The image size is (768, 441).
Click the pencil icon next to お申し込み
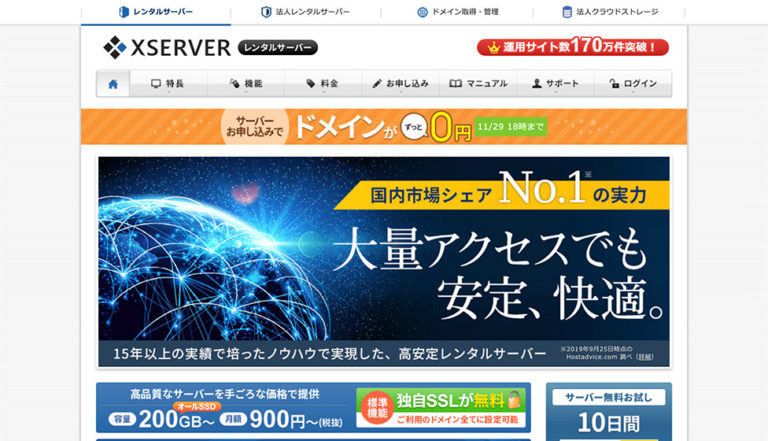[x=377, y=83]
